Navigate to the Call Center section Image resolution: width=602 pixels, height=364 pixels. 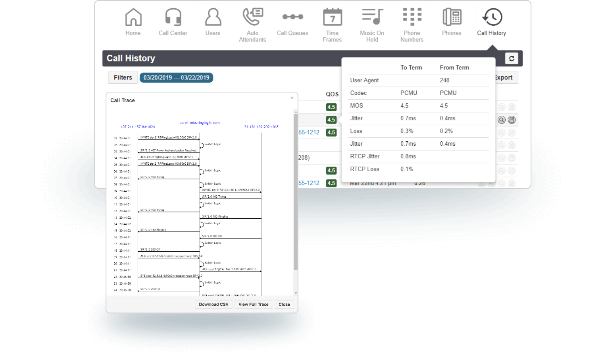[x=173, y=22]
